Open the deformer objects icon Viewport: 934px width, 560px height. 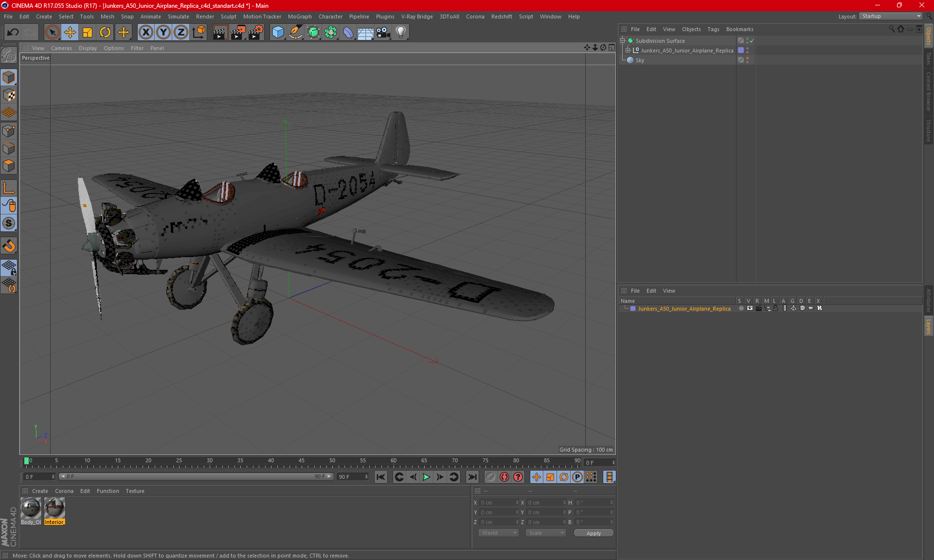click(348, 33)
